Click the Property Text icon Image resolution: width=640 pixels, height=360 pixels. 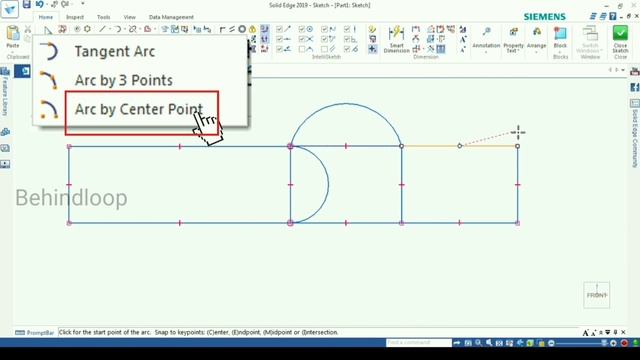[x=513, y=32]
